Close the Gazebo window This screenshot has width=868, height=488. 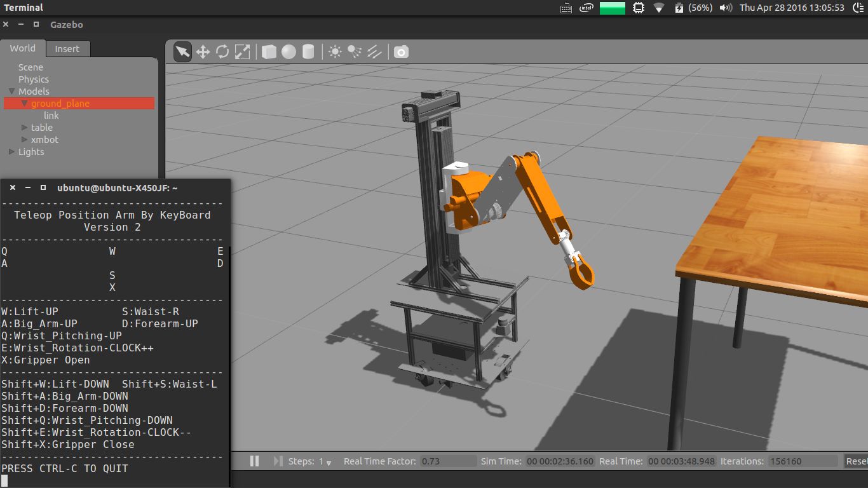point(6,24)
